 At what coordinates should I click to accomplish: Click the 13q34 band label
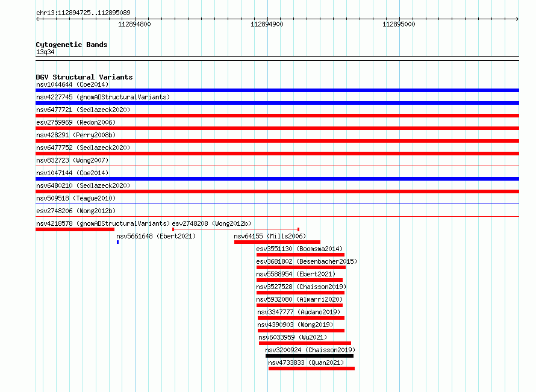coord(45,52)
